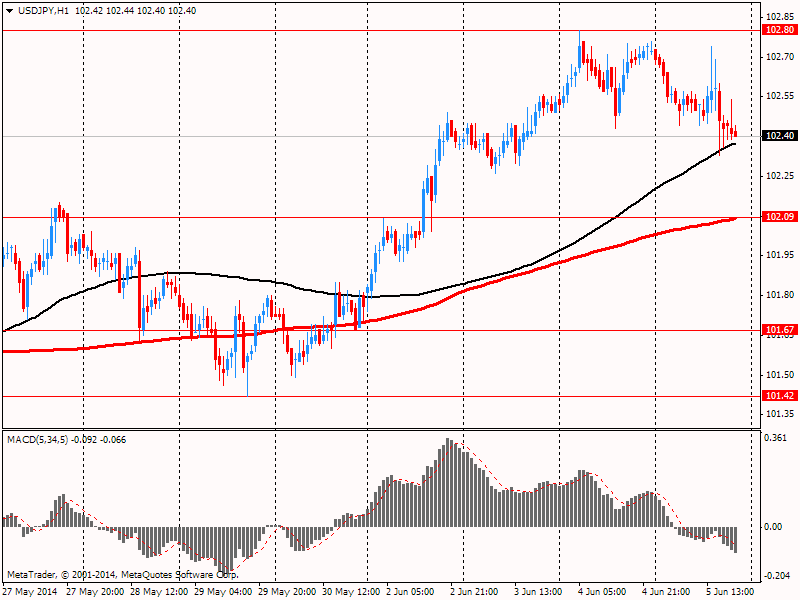Select the MACD(5,34,5) indicator label
Screen dimensions: 800x600
click(x=37, y=440)
